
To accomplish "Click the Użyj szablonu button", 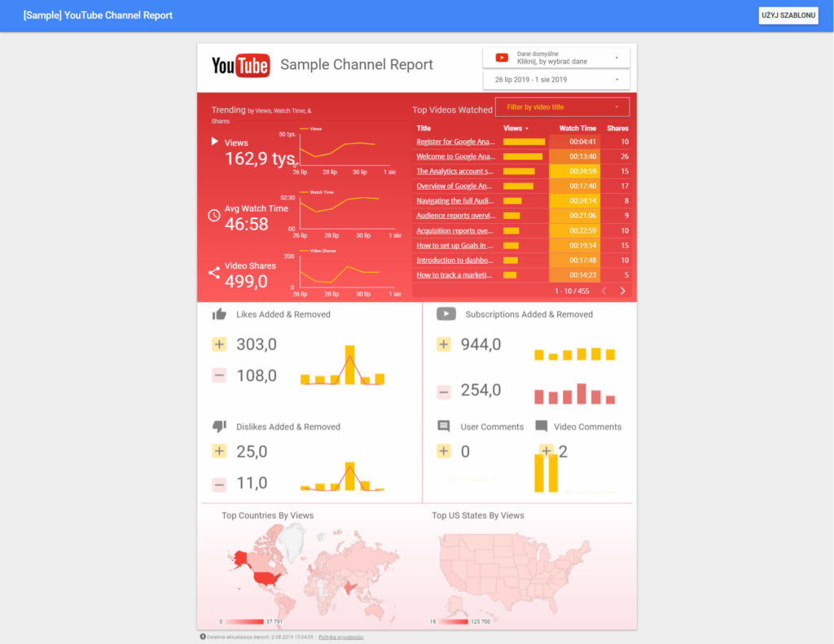I will coord(788,15).
